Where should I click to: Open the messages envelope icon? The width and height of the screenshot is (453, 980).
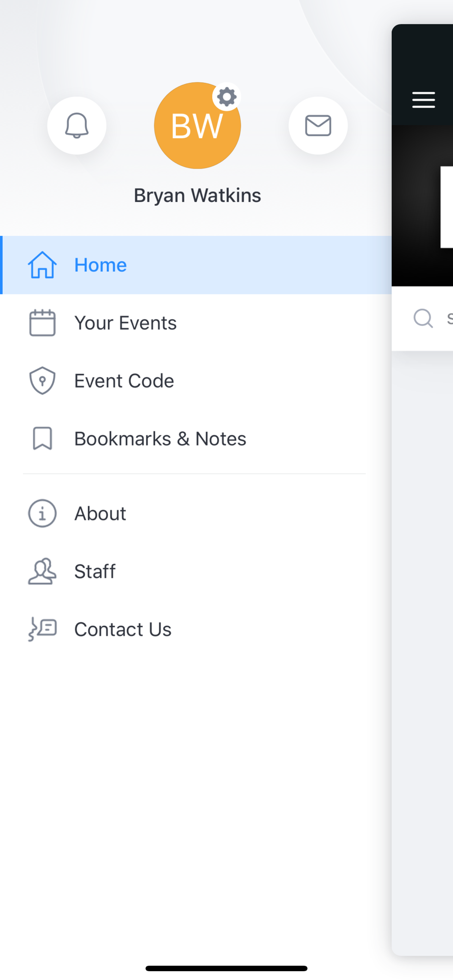[318, 125]
